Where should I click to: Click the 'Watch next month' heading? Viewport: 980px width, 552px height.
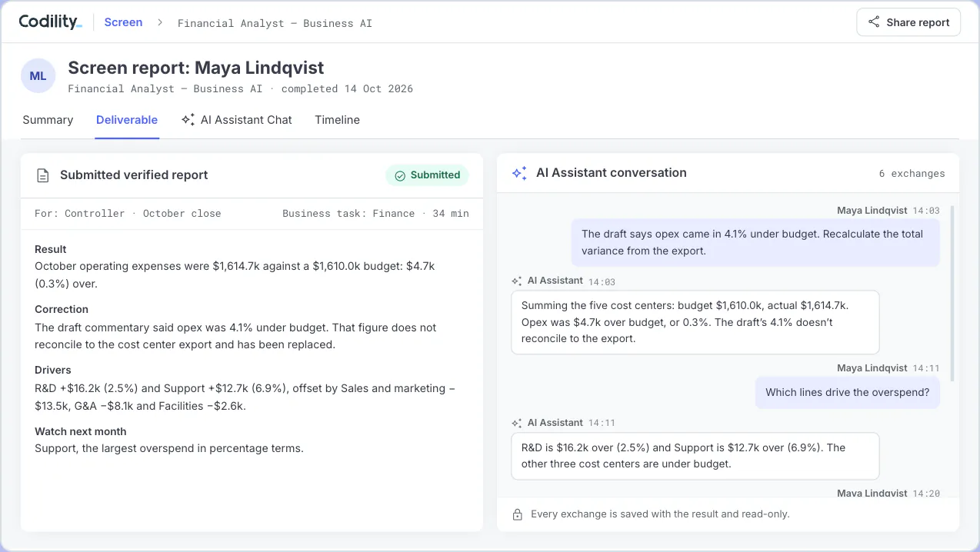pos(81,431)
